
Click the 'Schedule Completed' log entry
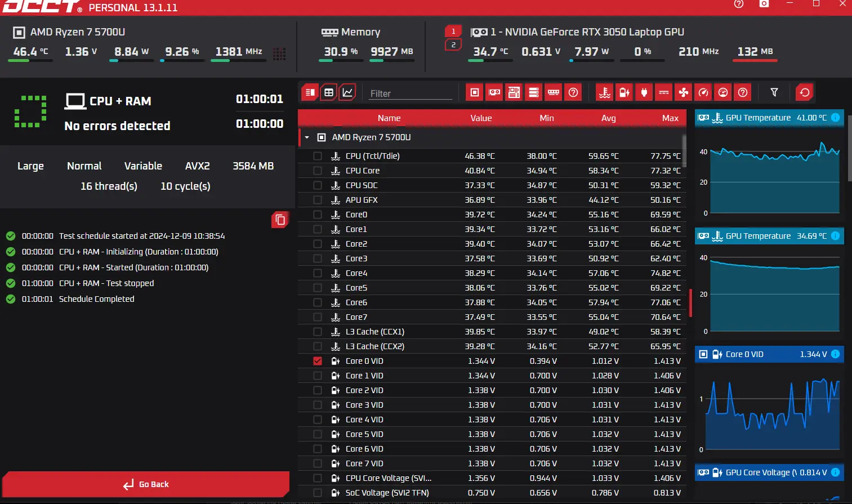pos(96,299)
